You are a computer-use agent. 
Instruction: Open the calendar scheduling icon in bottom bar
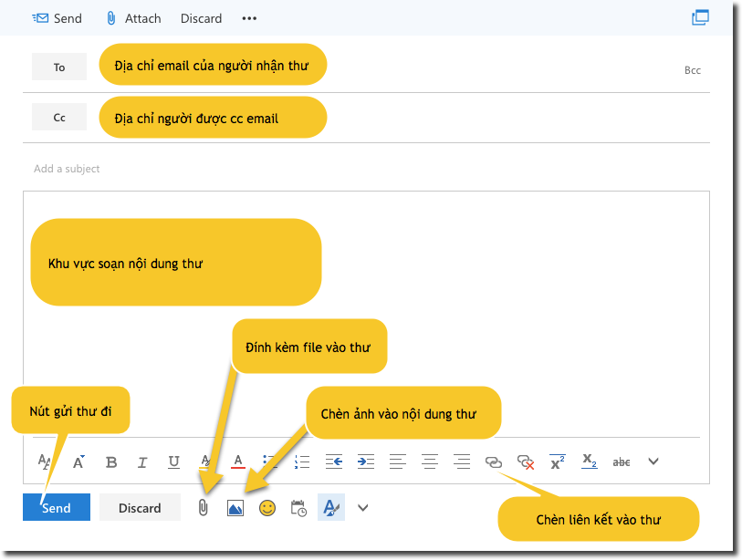click(298, 508)
